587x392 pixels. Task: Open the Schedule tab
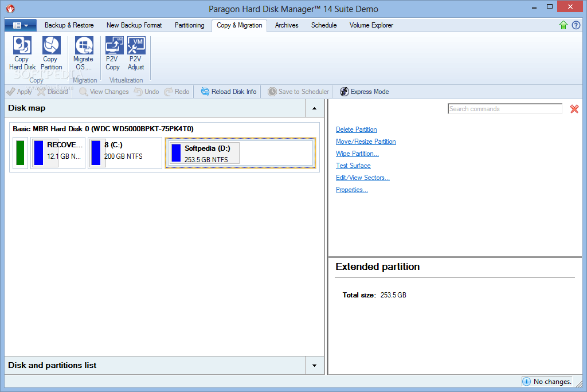(324, 25)
